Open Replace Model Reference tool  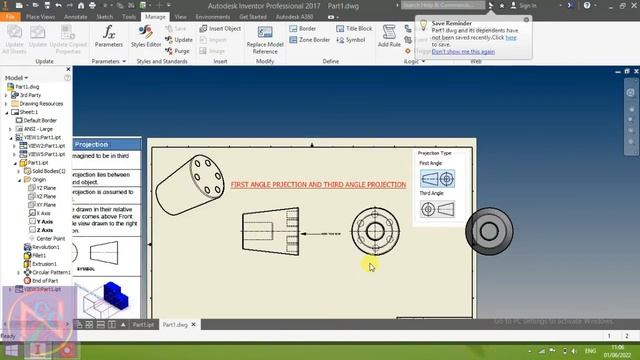(265, 40)
